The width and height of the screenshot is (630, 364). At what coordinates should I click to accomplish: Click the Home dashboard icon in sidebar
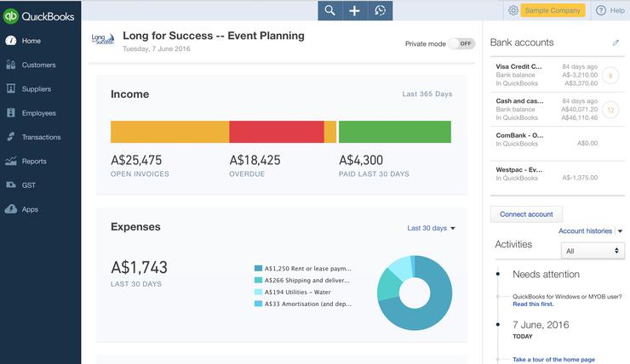point(11,41)
